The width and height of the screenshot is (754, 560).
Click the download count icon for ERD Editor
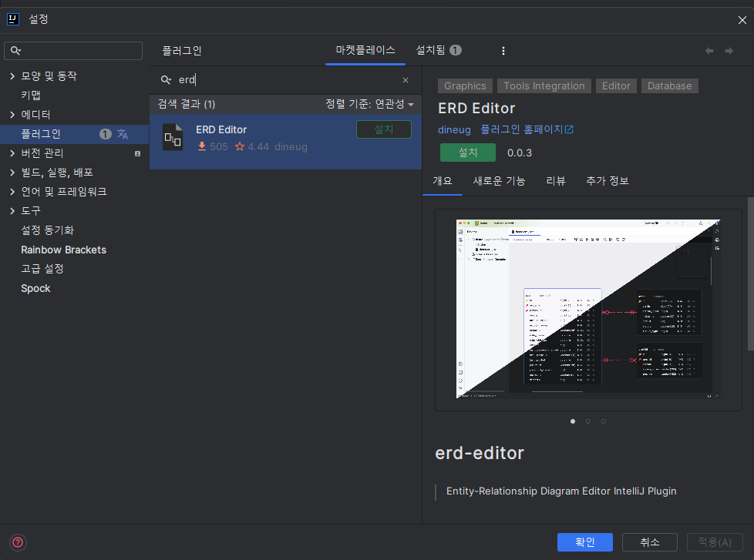pyautogui.click(x=202, y=146)
